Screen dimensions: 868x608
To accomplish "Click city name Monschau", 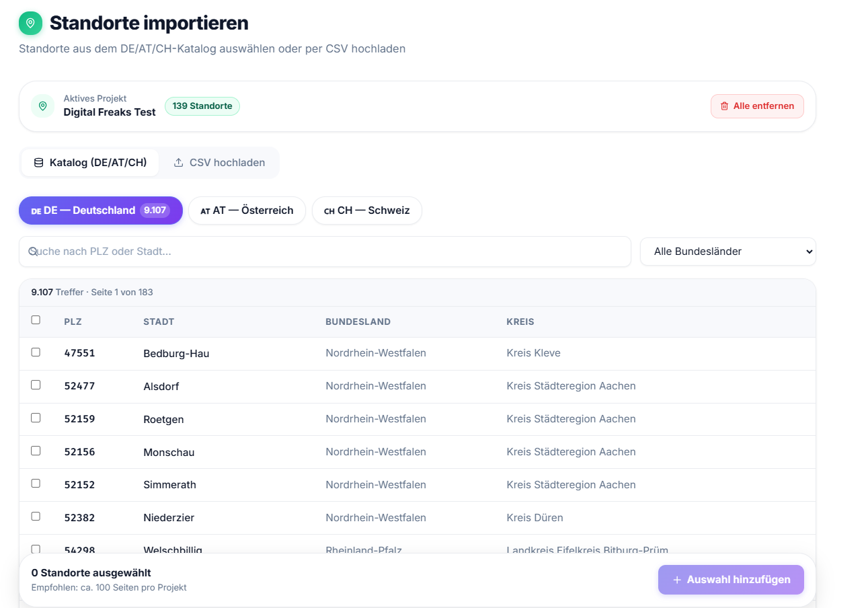I will coord(169,452).
